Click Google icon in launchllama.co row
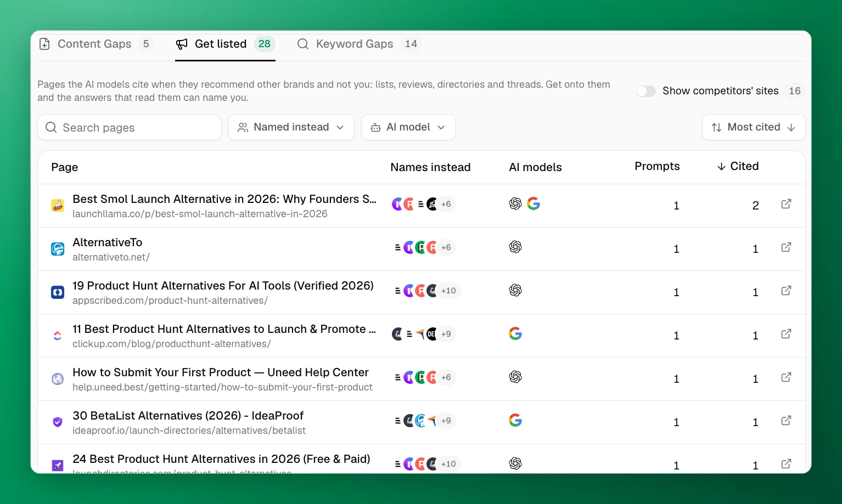 (x=534, y=204)
